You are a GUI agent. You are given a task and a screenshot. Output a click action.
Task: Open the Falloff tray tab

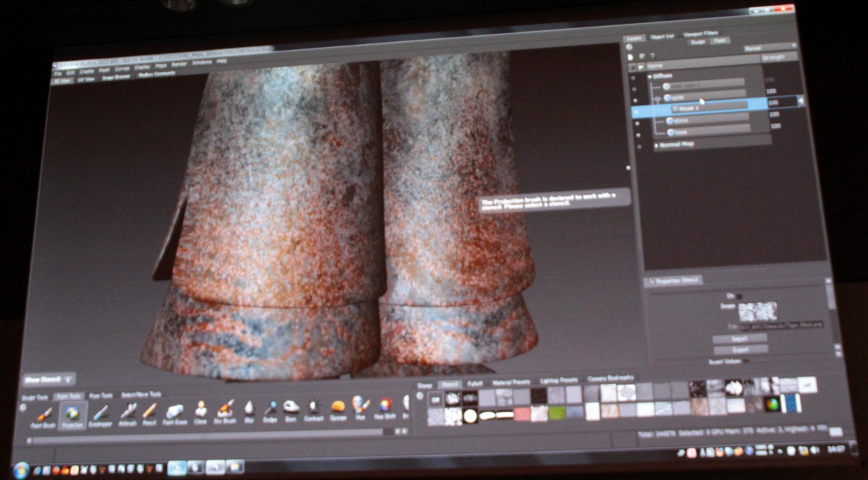(475, 384)
